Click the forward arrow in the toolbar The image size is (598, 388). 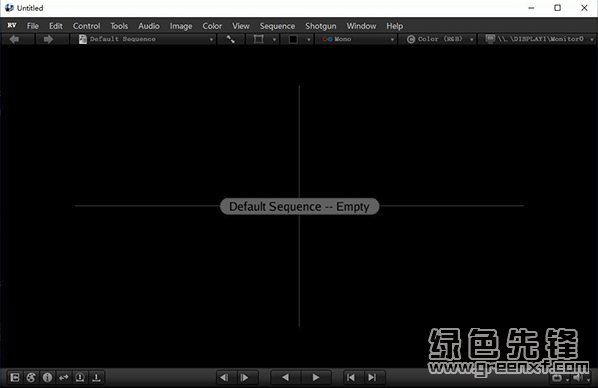pos(48,39)
